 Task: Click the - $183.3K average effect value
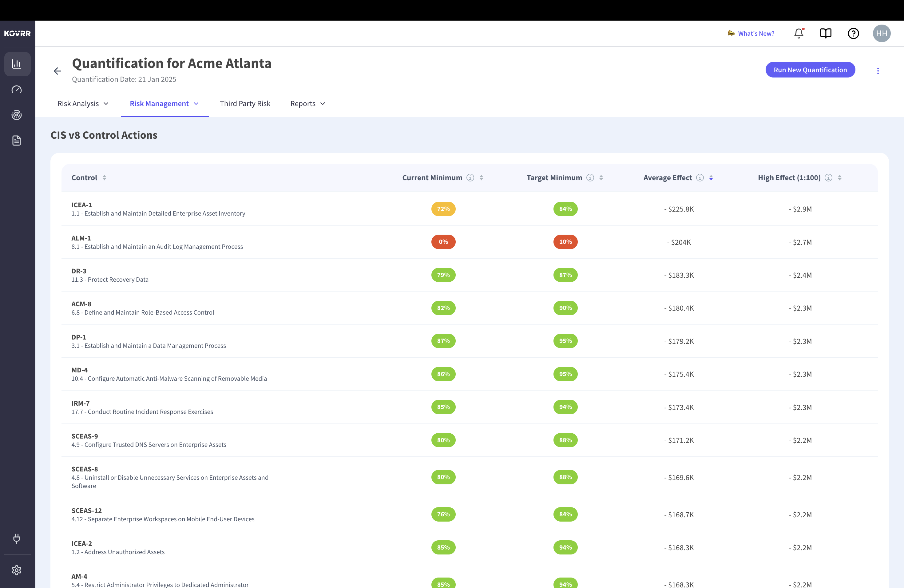point(679,275)
